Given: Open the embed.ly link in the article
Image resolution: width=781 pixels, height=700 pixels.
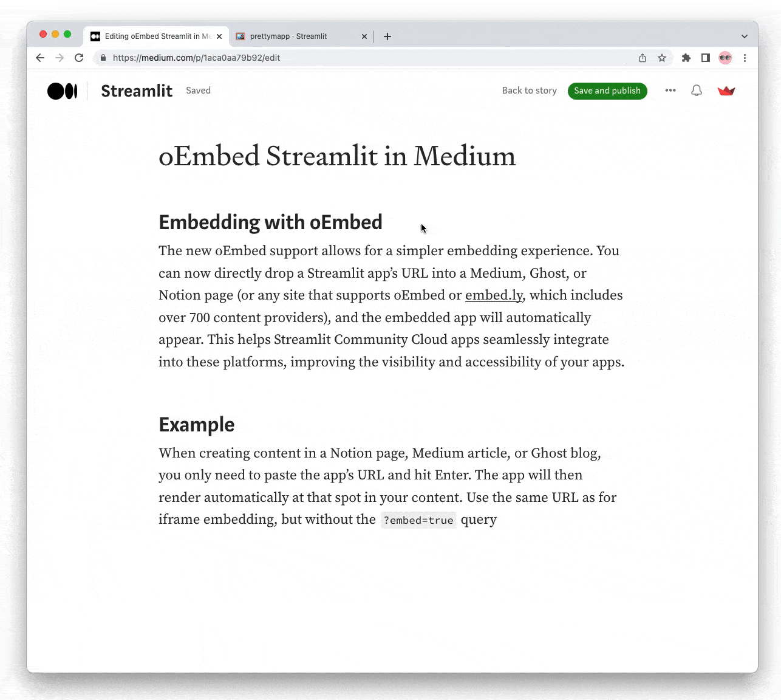Looking at the screenshot, I should click(x=494, y=295).
